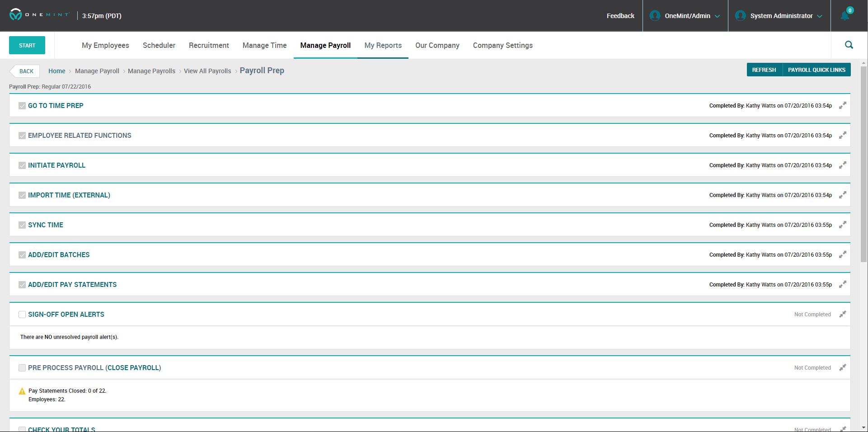Open search with the magnifier icon
This screenshot has height=432, width=868.
click(x=849, y=45)
